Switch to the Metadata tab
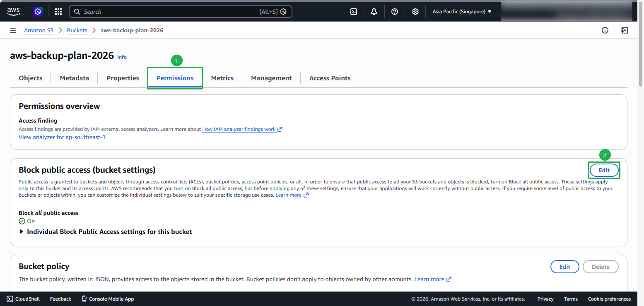The height and width of the screenshot is (306, 644). [x=75, y=78]
